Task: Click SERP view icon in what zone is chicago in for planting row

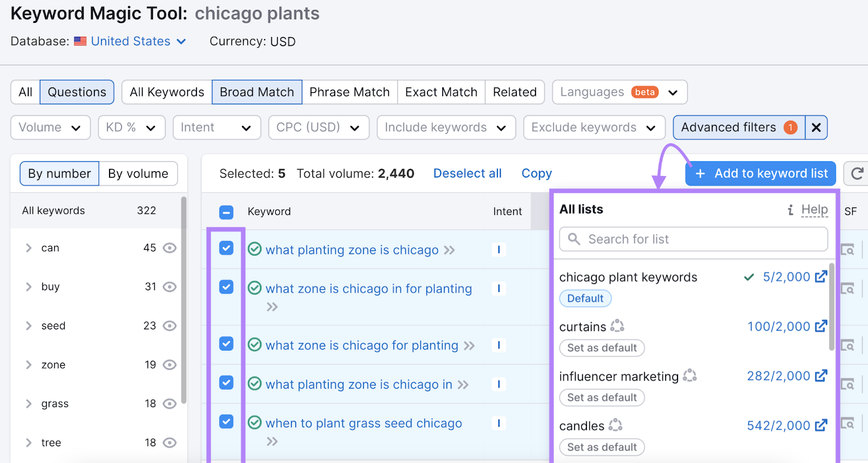Action: tap(847, 289)
